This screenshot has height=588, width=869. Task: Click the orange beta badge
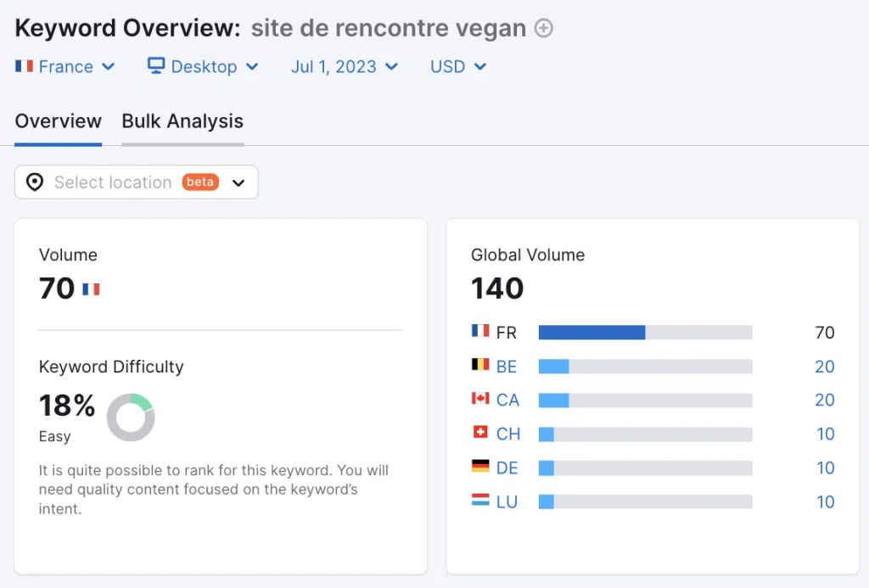click(200, 182)
